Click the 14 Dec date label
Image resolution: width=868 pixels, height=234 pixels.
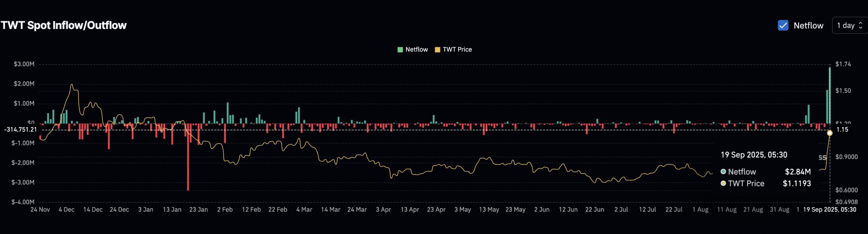pos(93,210)
